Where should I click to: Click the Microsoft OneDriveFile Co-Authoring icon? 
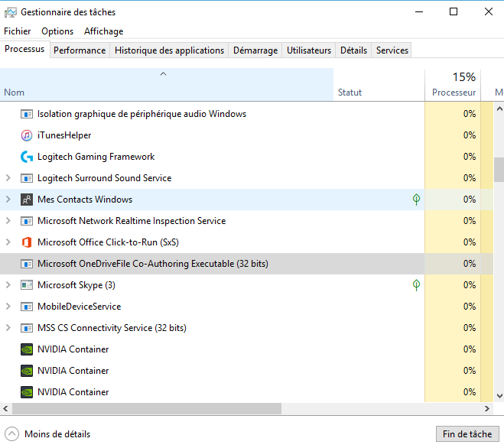27,264
